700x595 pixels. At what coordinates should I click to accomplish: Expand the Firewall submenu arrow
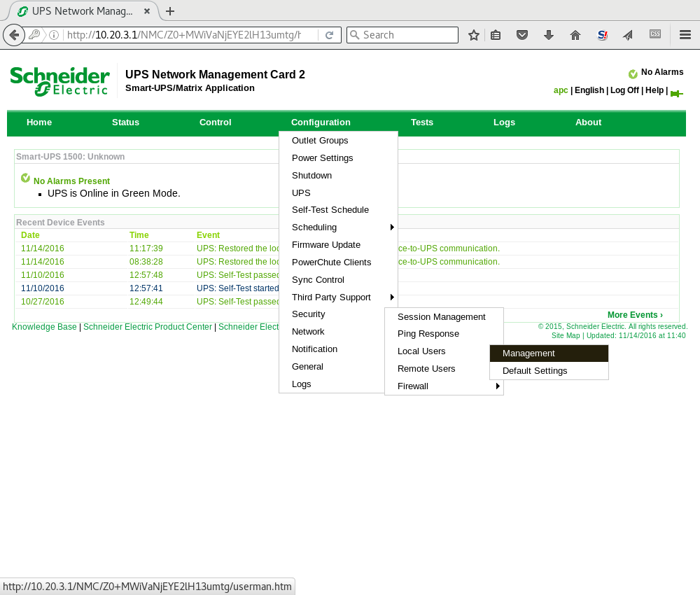[498, 386]
